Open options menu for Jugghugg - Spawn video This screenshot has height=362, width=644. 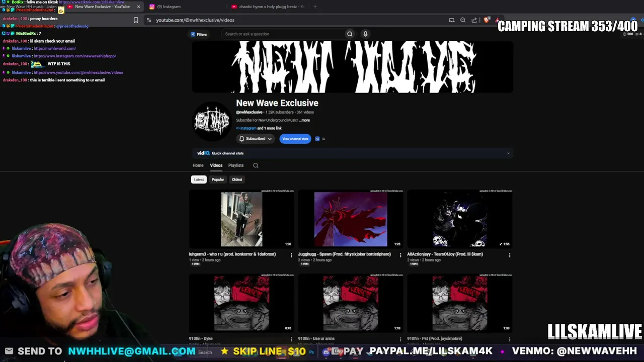400,255
